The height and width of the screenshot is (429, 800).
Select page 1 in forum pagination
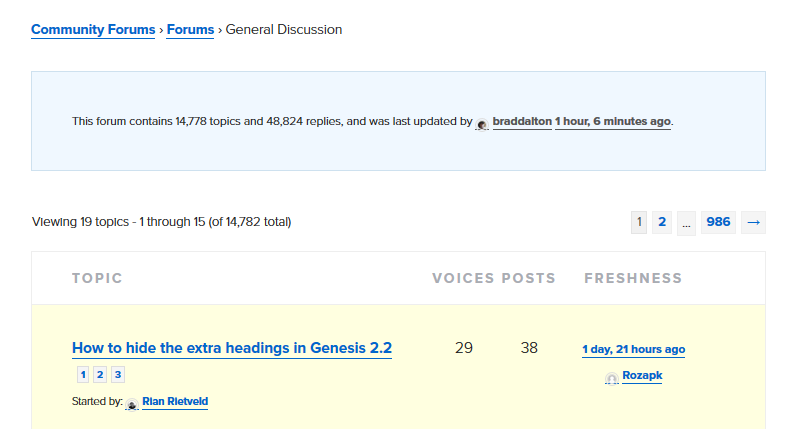(639, 222)
